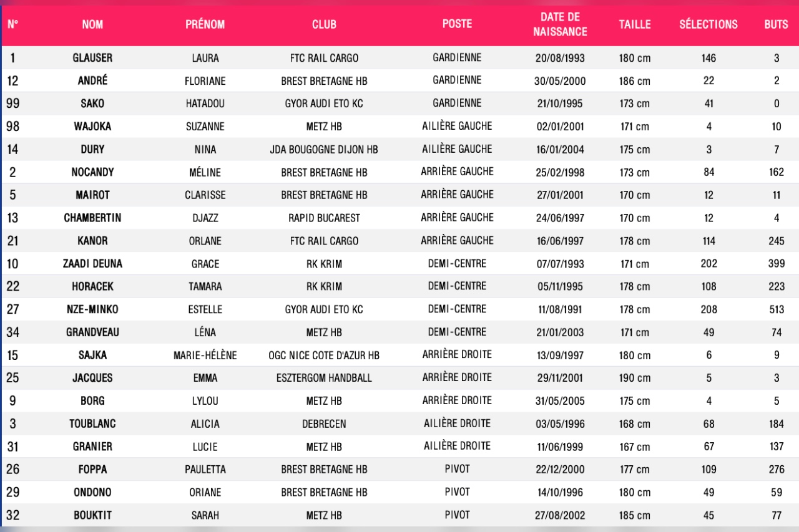Click the name GLAUSER in the table

[92, 58]
